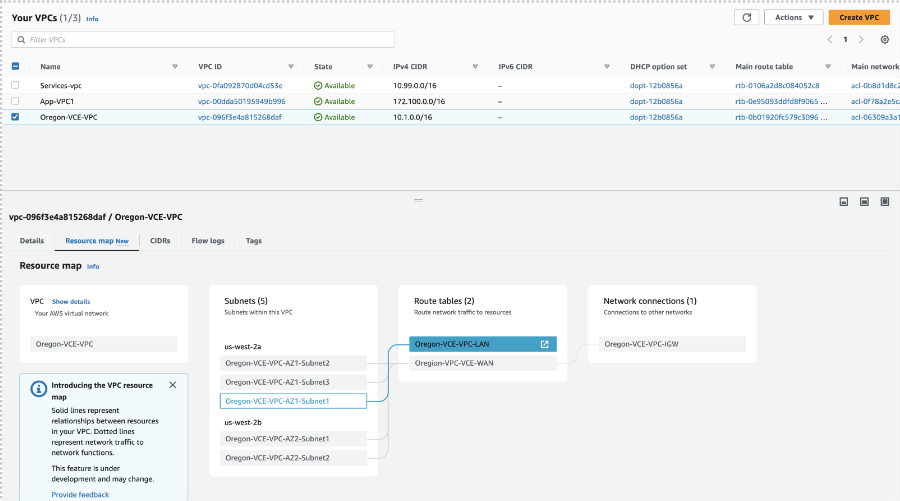The height and width of the screenshot is (501, 900).
Task: Check the Services-vpc row checkbox
Action: 15,86
